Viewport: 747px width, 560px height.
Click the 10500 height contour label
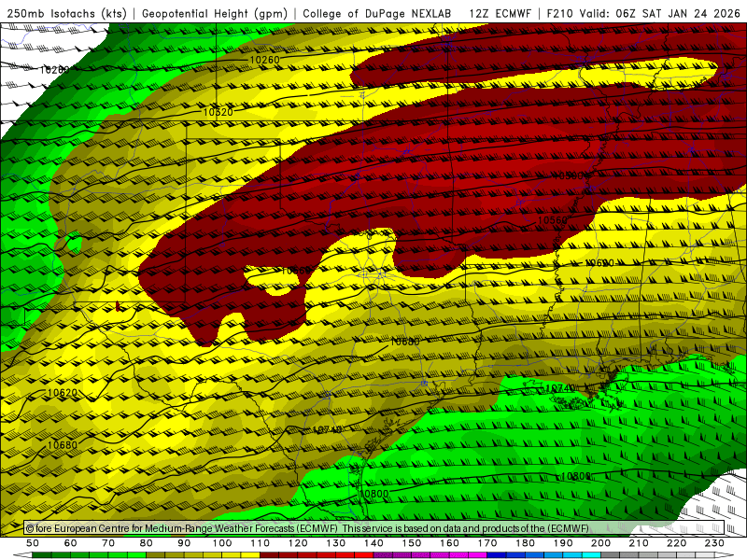(x=571, y=175)
